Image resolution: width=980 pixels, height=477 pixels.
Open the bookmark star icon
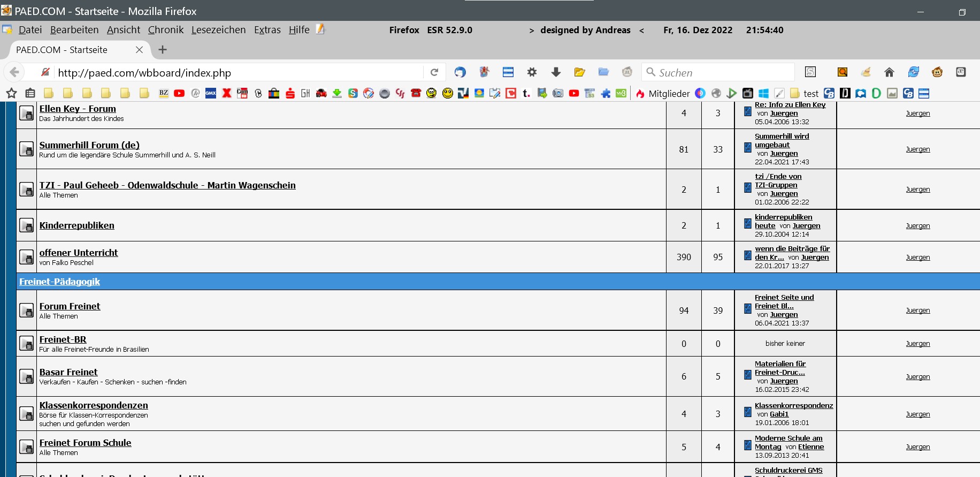[x=11, y=93]
